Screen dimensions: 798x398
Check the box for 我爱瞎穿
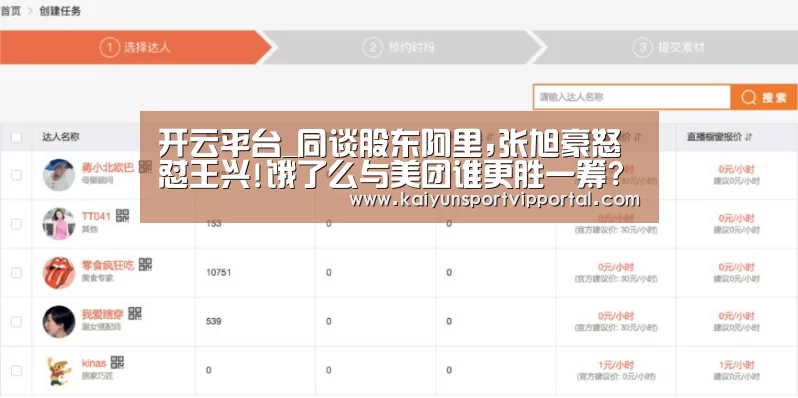pos(16,322)
